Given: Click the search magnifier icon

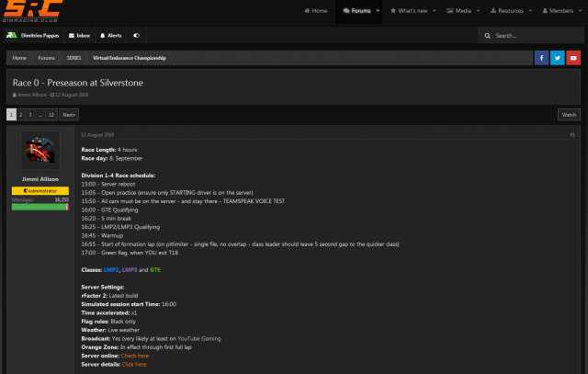Looking at the screenshot, I should coord(486,35).
